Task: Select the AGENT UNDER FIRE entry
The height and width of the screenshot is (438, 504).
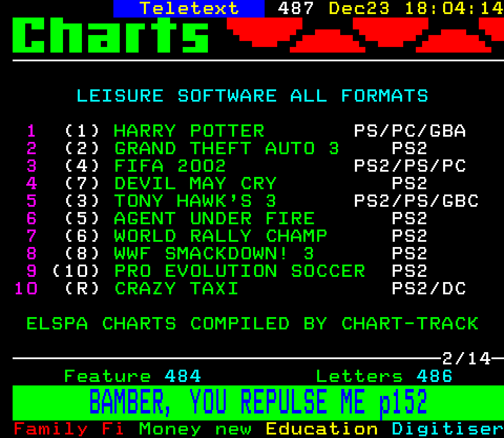Action: click(x=214, y=218)
